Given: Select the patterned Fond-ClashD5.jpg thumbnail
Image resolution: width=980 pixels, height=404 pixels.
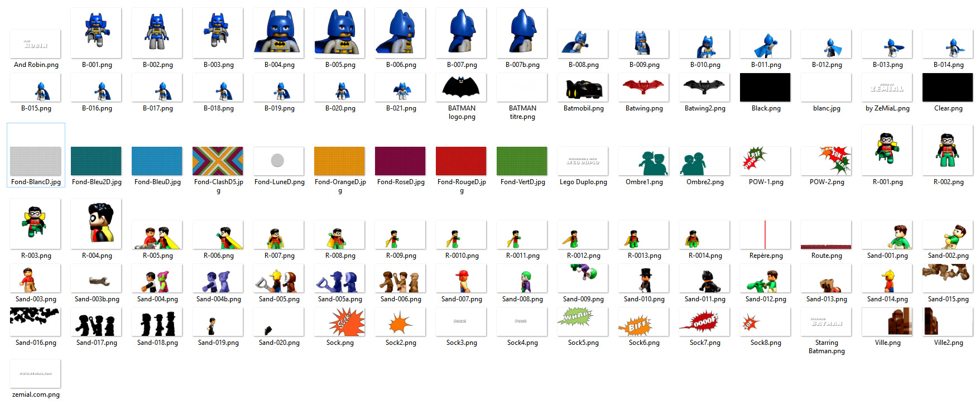Looking at the screenshot, I should tap(218, 161).
